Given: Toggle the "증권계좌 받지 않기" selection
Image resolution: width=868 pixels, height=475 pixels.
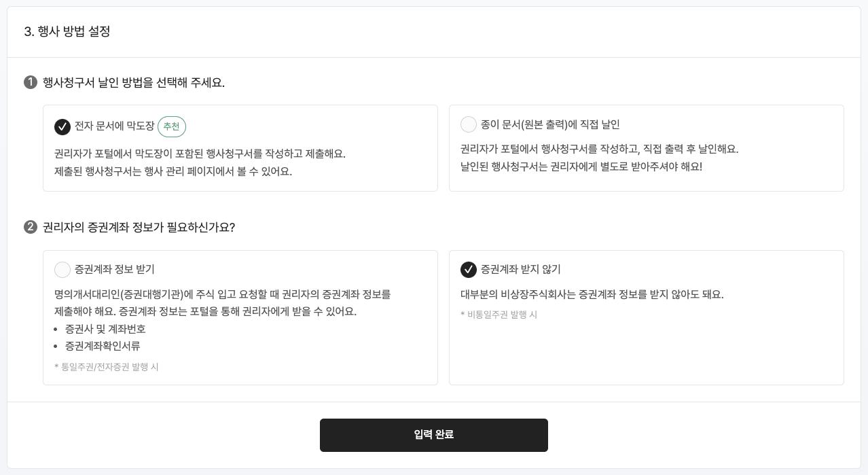Looking at the screenshot, I should coord(520,270).
